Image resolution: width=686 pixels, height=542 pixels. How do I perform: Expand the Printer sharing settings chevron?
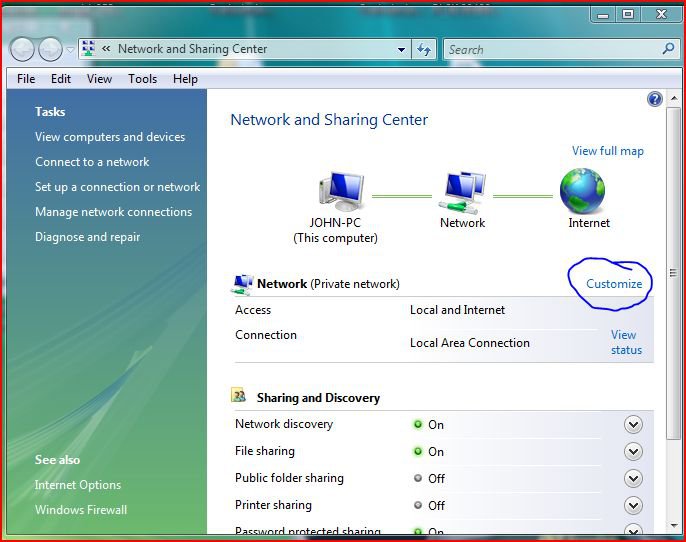pyautogui.click(x=633, y=506)
